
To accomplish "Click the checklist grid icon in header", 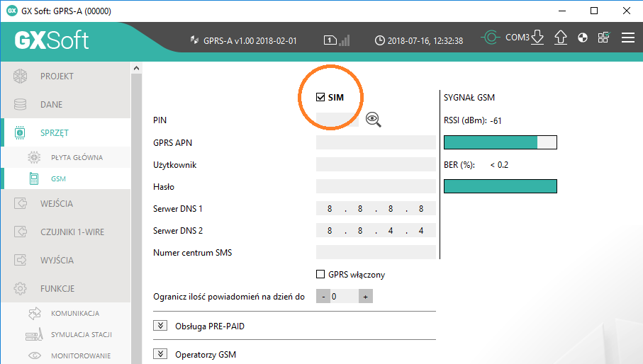I will tap(604, 38).
